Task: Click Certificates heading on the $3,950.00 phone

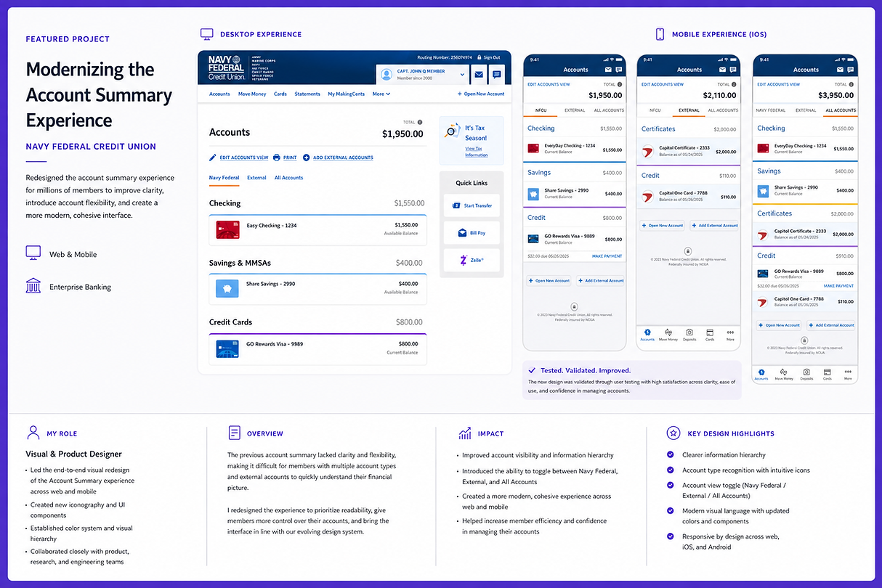Action: tap(774, 213)
